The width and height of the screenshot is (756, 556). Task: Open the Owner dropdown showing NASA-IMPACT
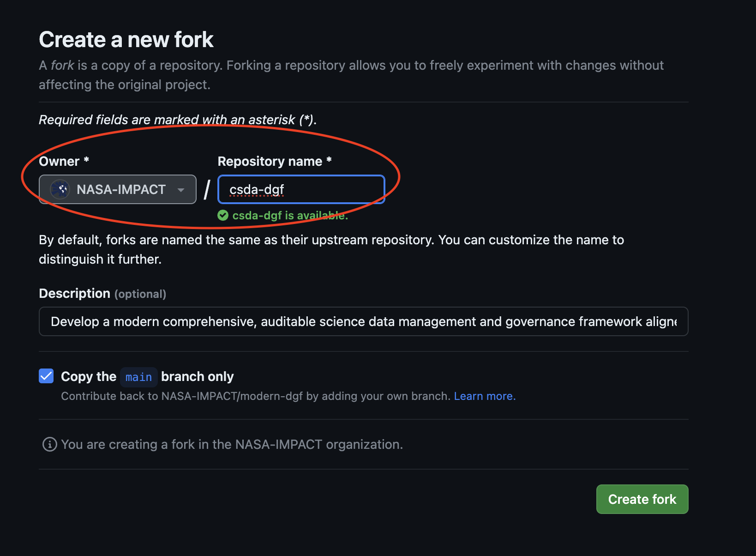118,189
